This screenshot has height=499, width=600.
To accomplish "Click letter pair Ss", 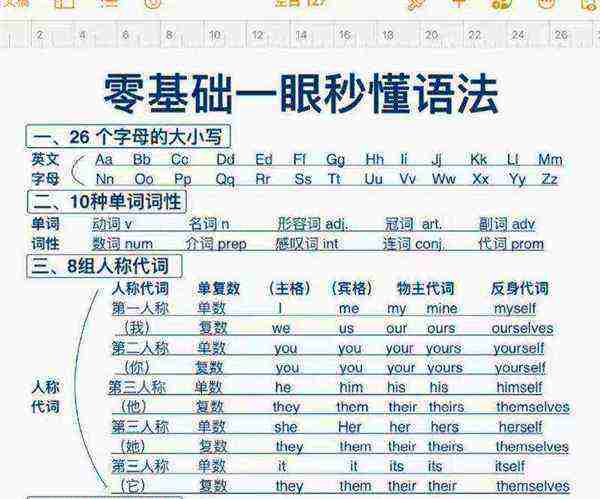I will click(x=303, y=179).
